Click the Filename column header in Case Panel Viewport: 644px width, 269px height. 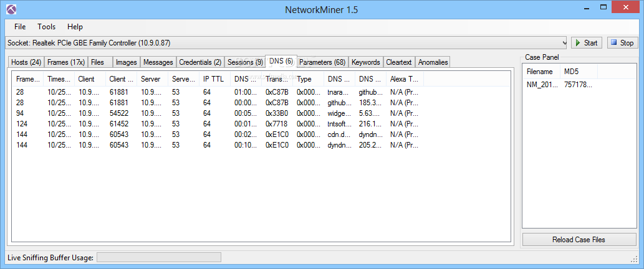[541, 72]
